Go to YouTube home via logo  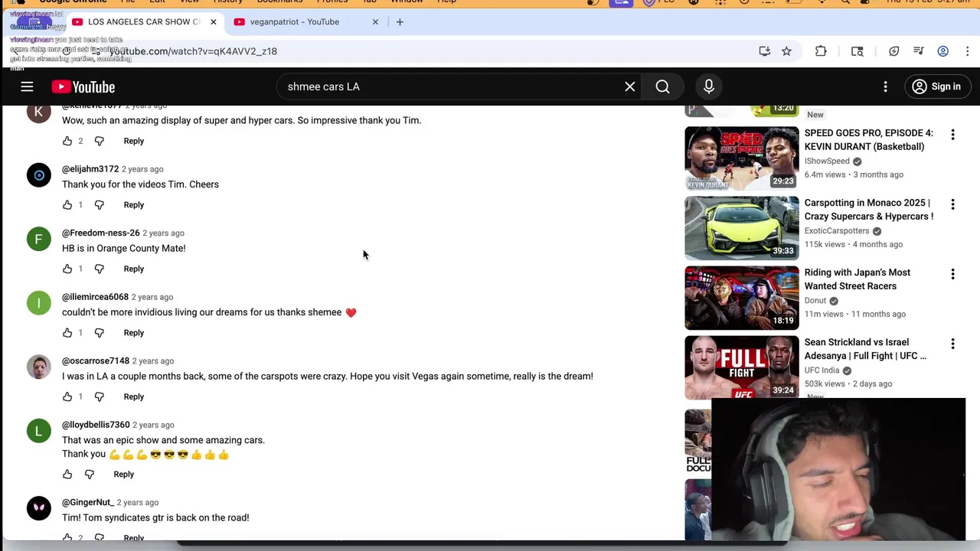coord(83,86)
